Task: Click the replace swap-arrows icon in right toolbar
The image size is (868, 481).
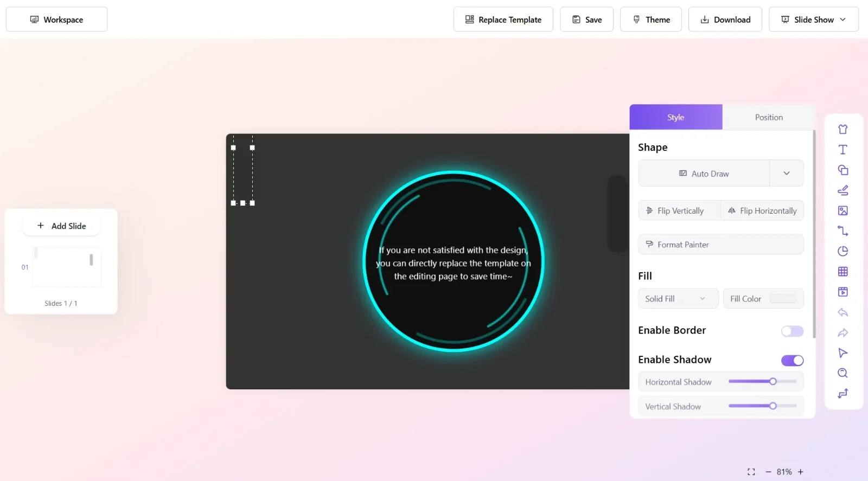Action: pyautogui.click(x=843, y=394)
